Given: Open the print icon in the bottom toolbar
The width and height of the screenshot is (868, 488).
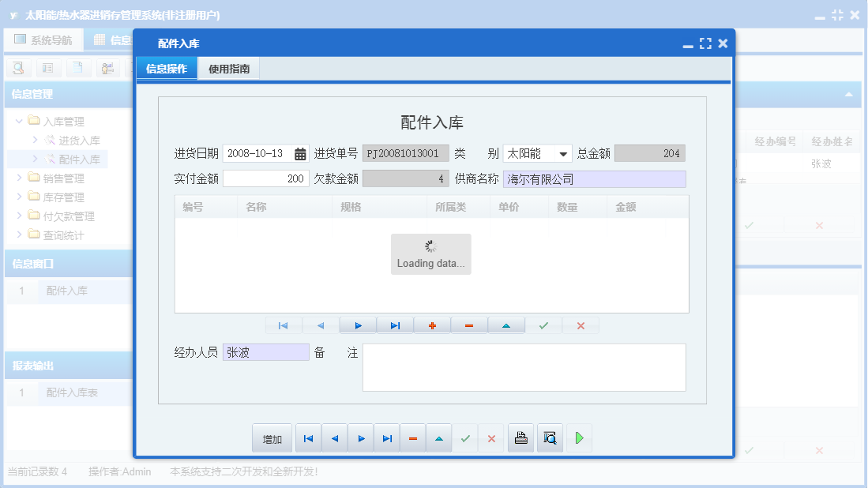Looking at the screenshot, I should [520, 437].
